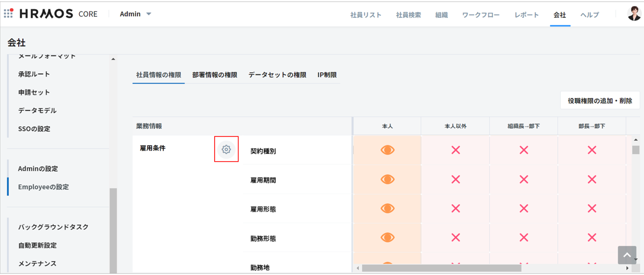Click the gear icon beside 雇用条件
The width and height of the screenshot is (644, 275).
pos(226,149)
